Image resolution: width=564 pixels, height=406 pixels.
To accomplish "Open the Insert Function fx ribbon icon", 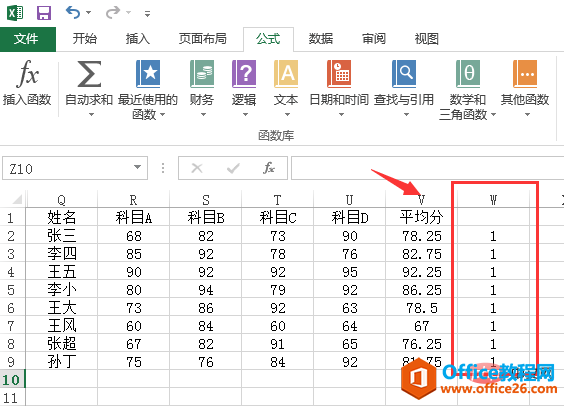I will pos(27,74).
